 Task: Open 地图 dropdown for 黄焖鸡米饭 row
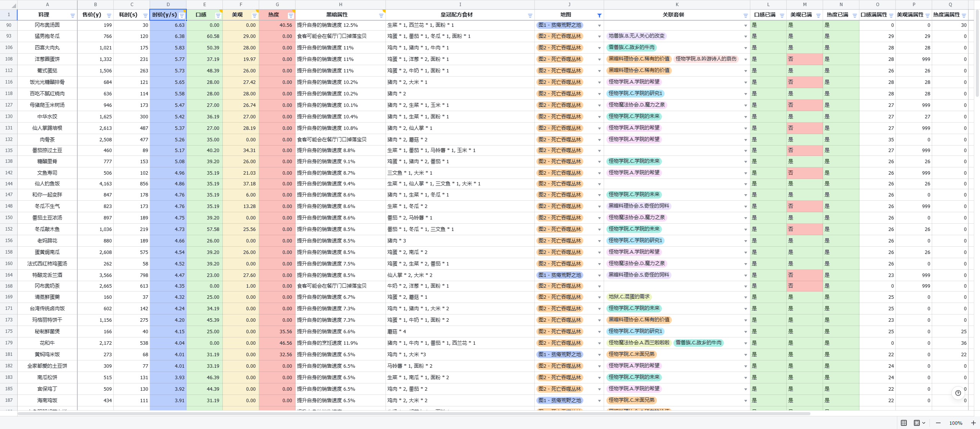(599, 355)
